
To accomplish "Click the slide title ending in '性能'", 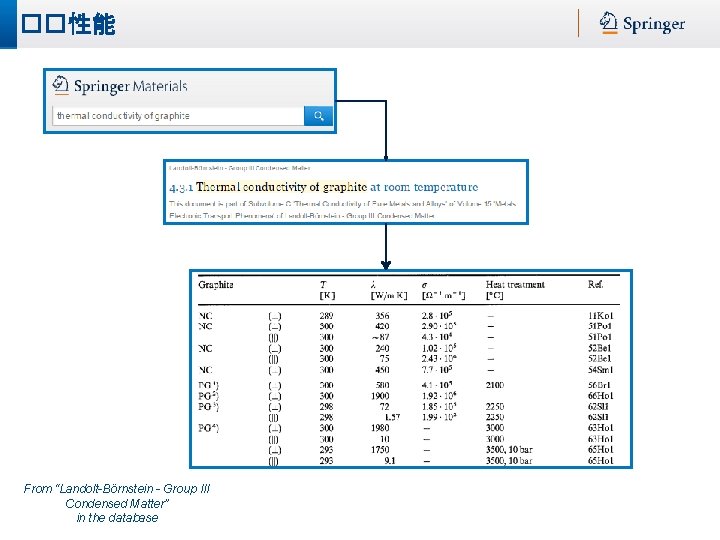I will (x=68, y=24).
